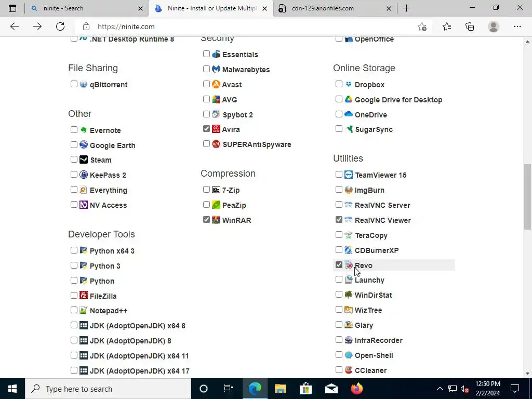Select the Ninite - Install or Update tab
532x399 pixels.
click(210, 8)
